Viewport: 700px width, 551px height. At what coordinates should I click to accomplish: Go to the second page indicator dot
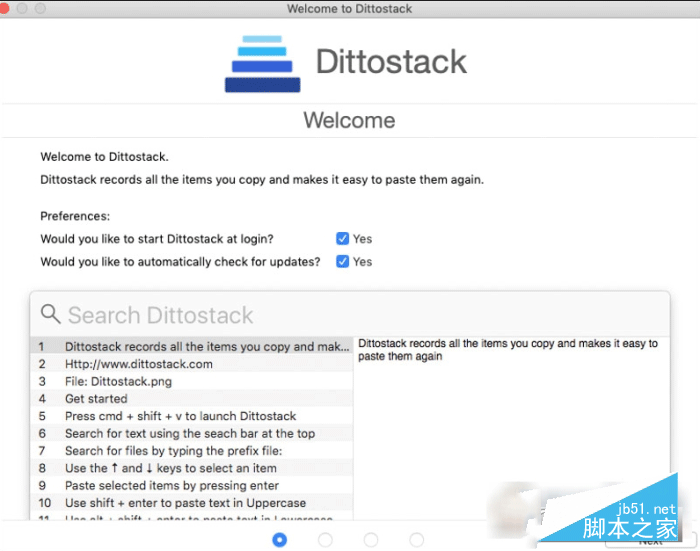pyautogui.click(x=325, y=540)
